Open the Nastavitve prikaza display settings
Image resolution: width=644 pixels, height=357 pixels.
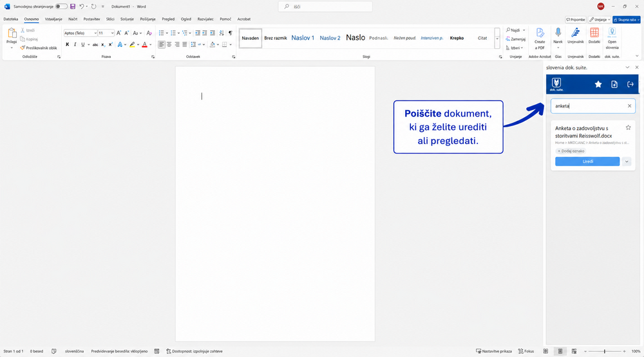[494, 351]
